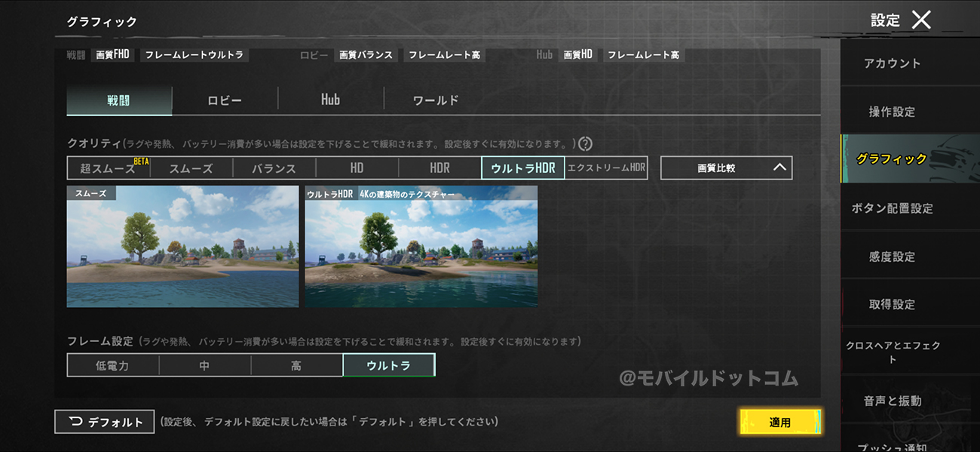Screen dimensions: 980x452
Task: Switch to the ロビー tab
Action: pos(225,100)
